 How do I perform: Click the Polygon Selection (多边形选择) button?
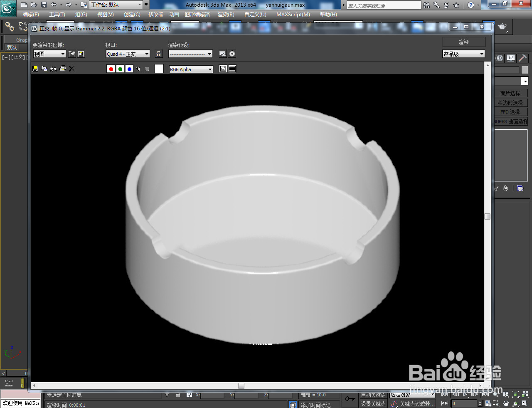coord(510,103)
